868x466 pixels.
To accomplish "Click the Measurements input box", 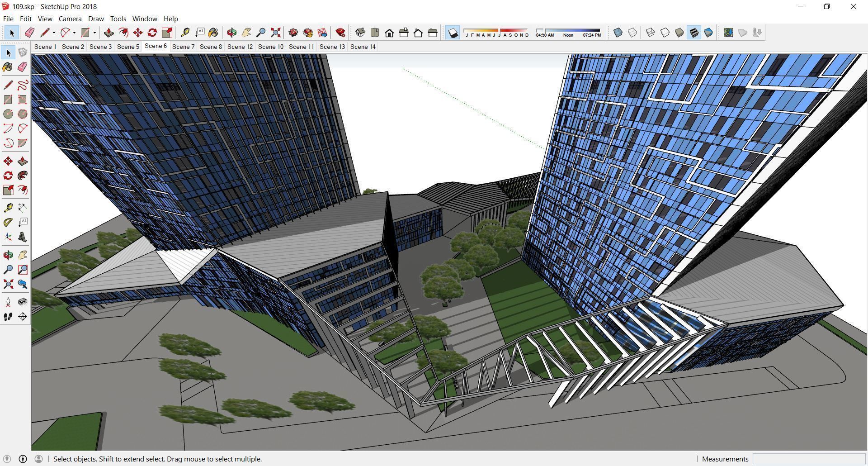I will (x=808, y=459).
